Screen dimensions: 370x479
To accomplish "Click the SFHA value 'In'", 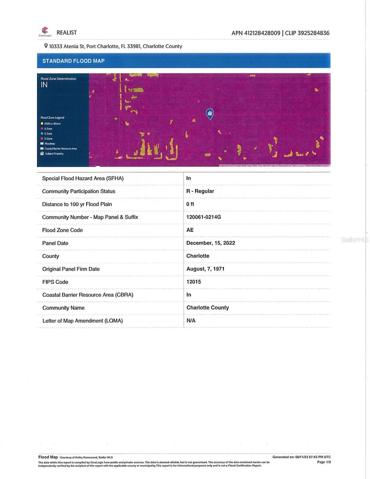I will (189, 178).
